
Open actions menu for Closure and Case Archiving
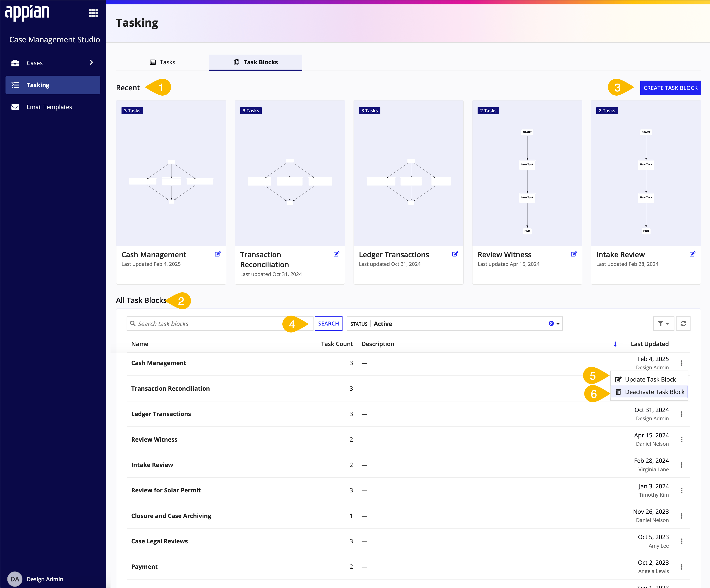[x=682, y=516]
